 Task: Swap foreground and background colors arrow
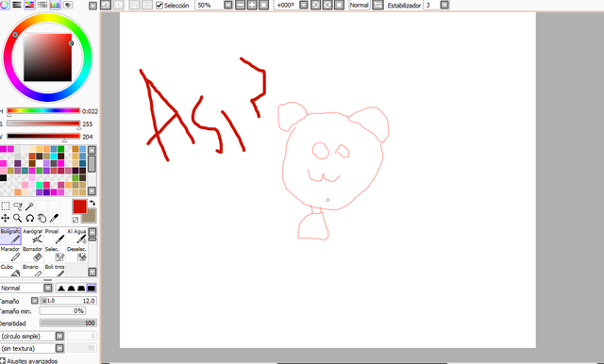[92, 203]
